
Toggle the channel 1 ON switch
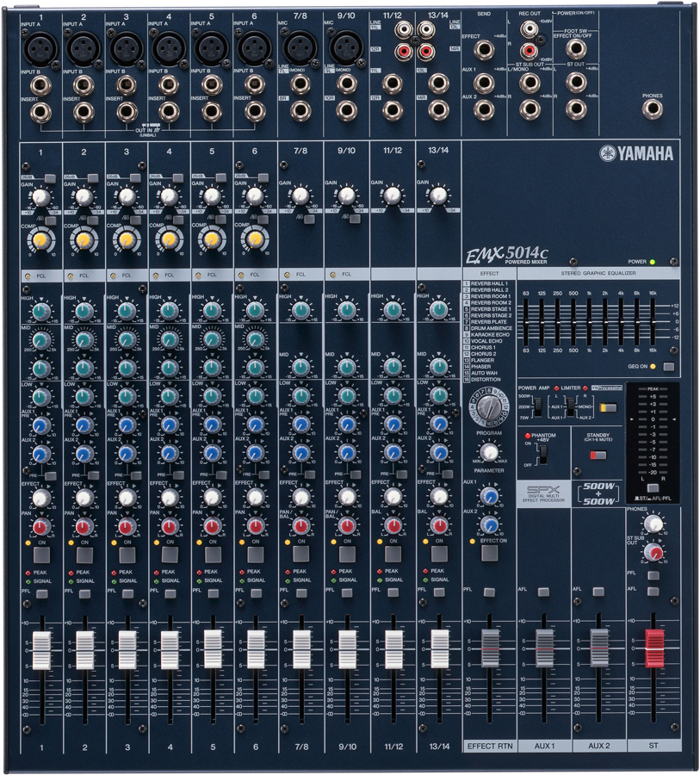41,555
